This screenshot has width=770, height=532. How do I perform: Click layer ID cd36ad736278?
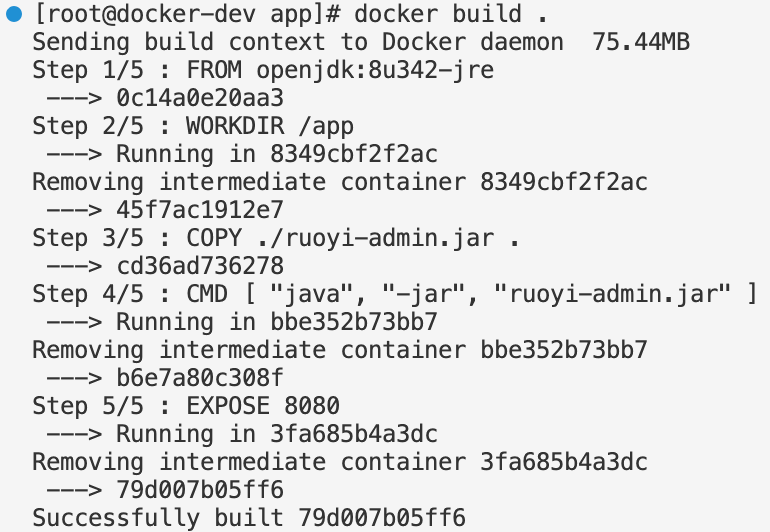coord(200,266)
